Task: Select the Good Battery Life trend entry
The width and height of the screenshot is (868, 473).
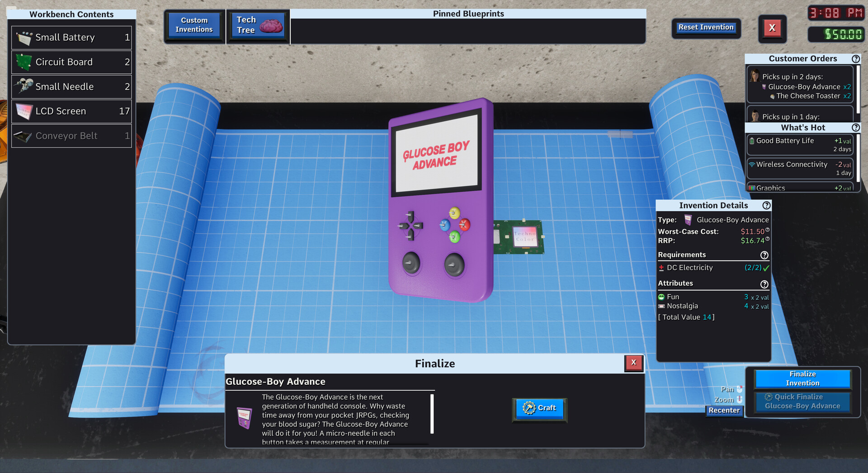Action: (800, 145)
